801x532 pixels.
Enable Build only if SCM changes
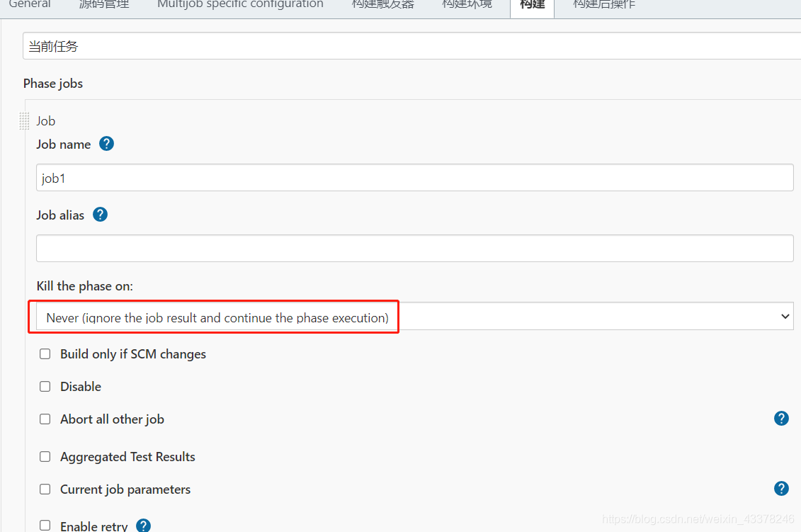(45, 353)
